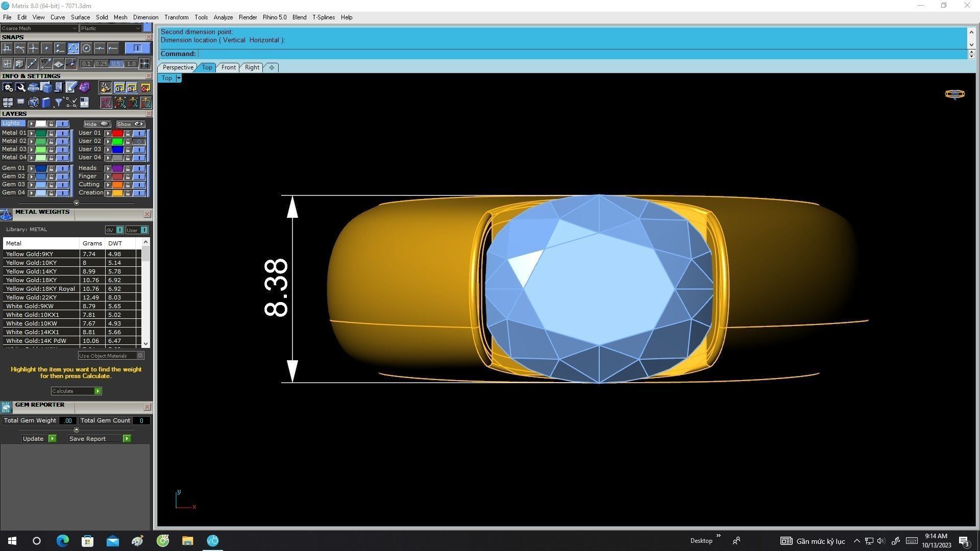Open the Plastic material dropdown
Screen dimensions: 980x551
[110, 29]
